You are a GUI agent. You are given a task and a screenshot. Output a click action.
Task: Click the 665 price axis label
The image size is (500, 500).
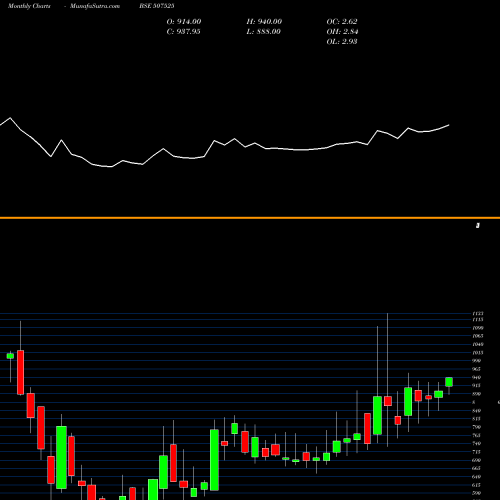pyautogui.click(x=477, y=468)
